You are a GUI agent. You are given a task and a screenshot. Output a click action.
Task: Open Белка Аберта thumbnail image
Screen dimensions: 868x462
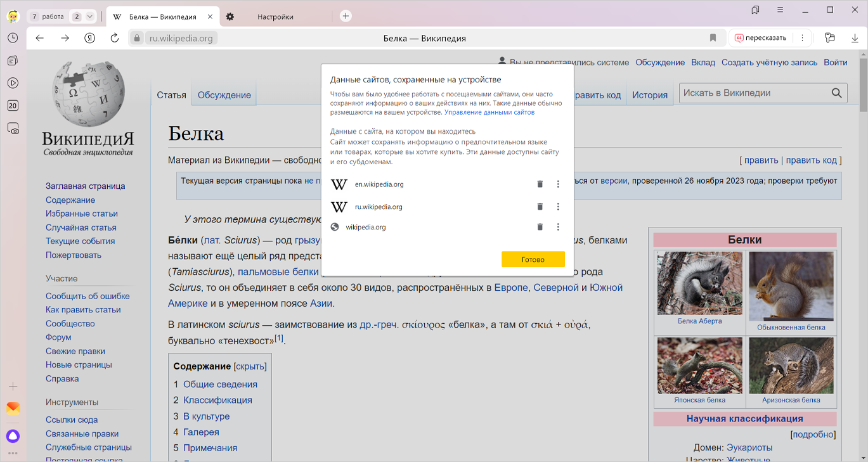[699, 283]
